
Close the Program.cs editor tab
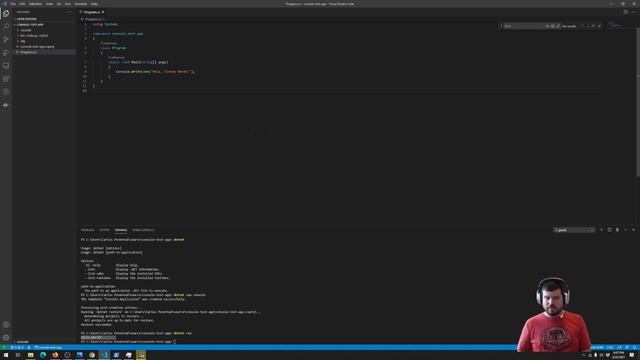point(103,12)
